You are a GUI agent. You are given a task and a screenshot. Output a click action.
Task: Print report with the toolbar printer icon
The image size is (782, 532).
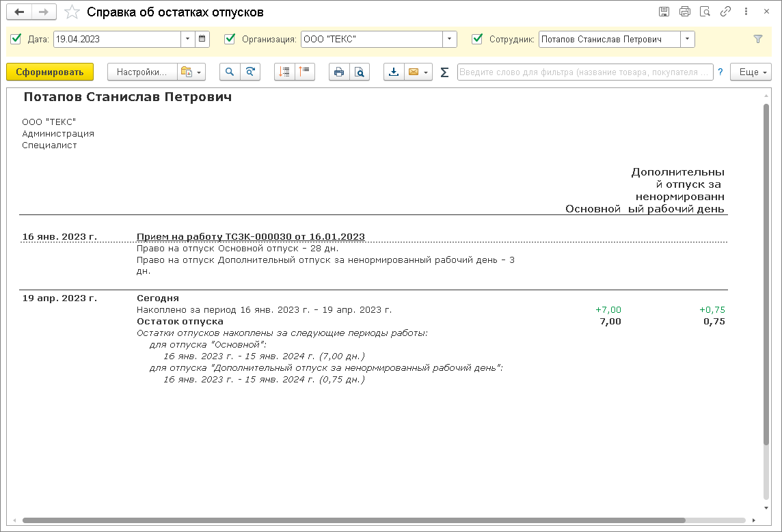click(x=339, y=72)
